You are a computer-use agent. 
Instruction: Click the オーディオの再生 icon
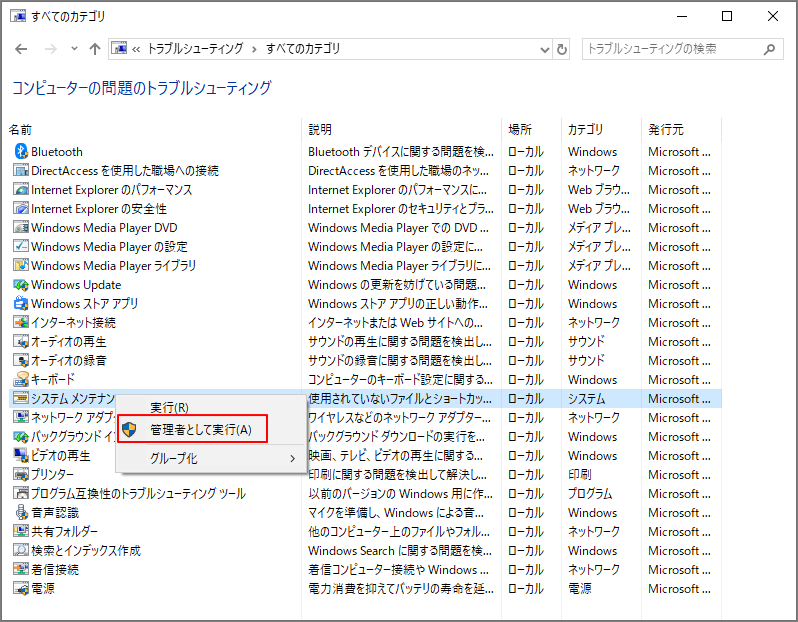(21, 342)
